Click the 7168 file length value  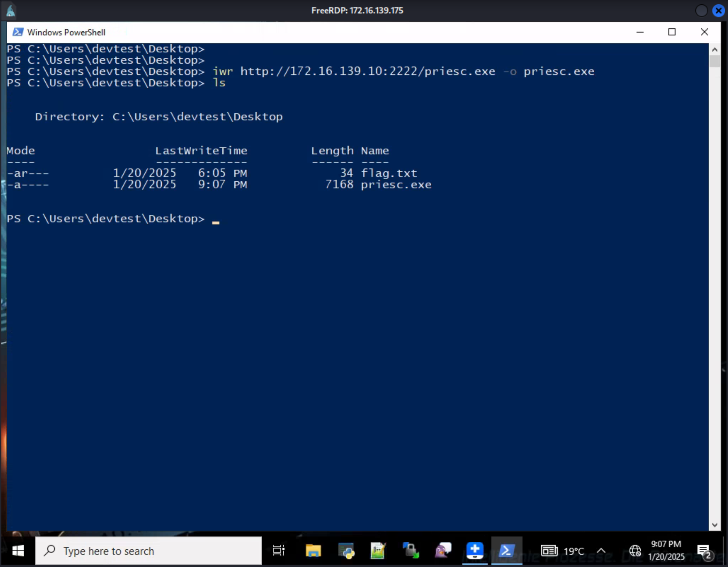coord(339,184)
